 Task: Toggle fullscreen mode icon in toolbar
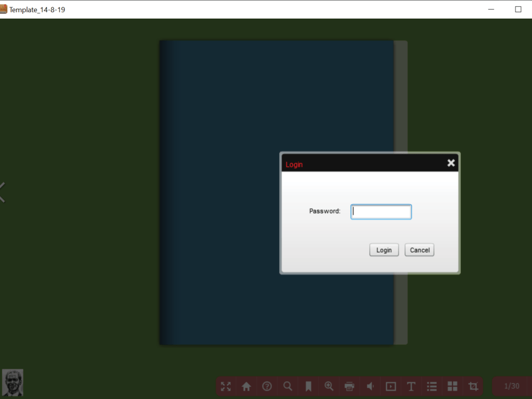[x=226, y=386]
